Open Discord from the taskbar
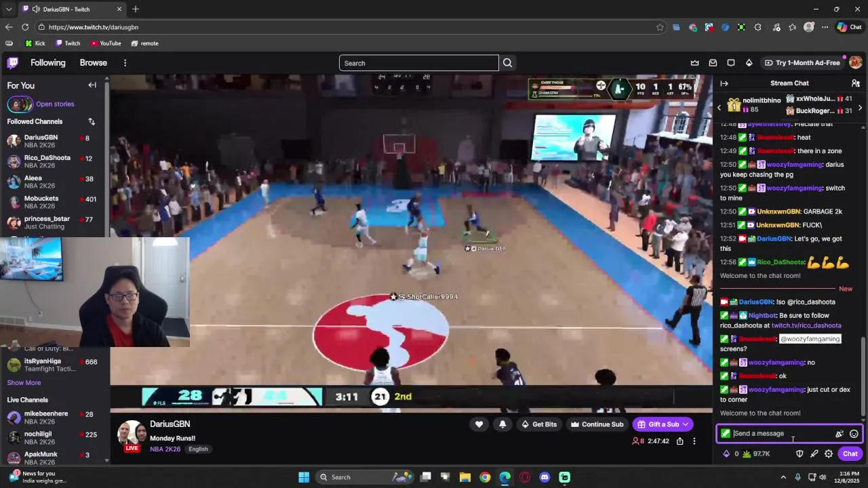 (x=545, y=477)
